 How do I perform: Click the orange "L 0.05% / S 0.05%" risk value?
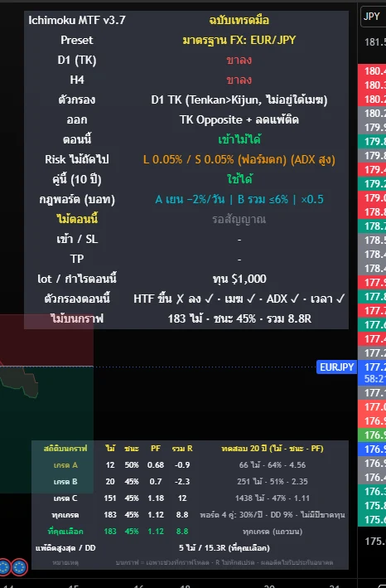tap(189, 159)
